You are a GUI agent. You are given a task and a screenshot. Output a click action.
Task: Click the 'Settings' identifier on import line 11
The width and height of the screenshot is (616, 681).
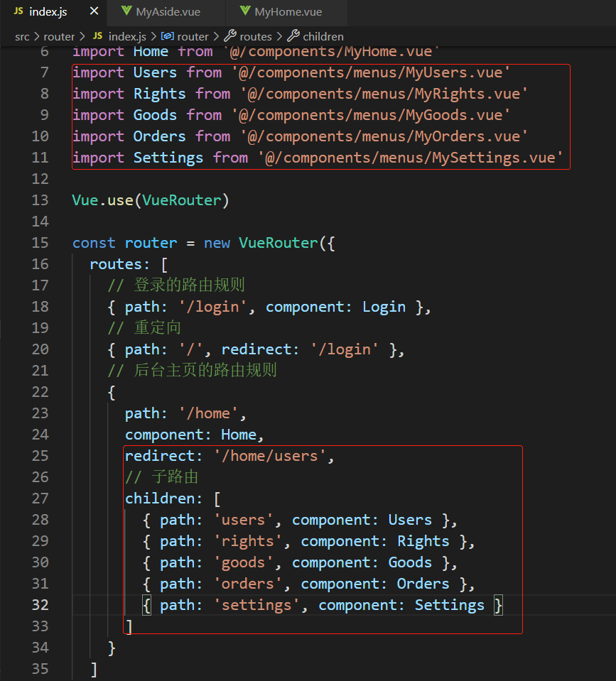(168, 158)
